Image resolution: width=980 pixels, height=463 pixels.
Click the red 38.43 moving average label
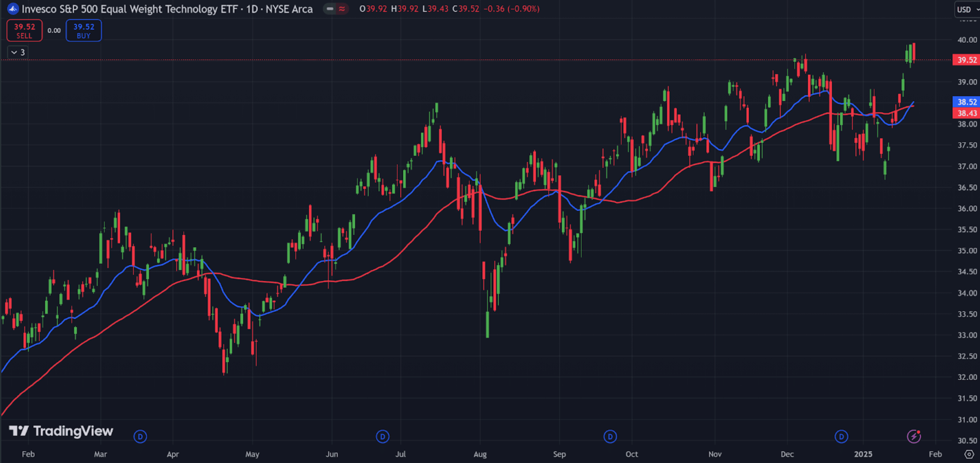[x=966, y=113]
